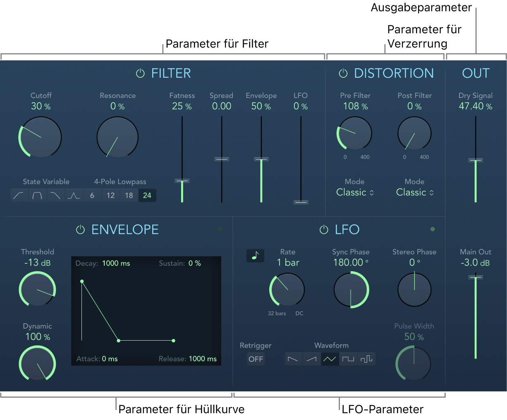507x420 pixels.
Task: Click the envelope decay end point
Action: point(119,341)
